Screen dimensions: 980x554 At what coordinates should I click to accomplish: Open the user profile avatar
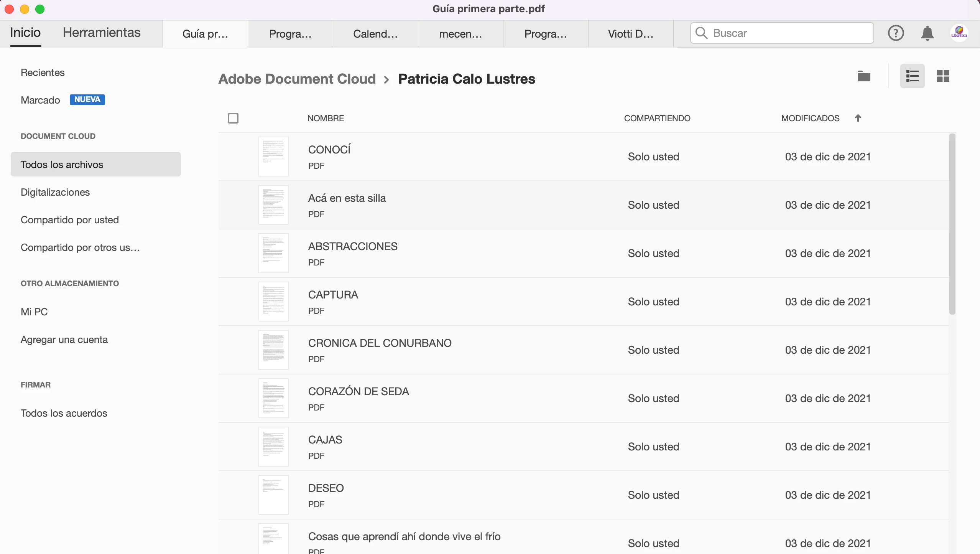point(959,33)
